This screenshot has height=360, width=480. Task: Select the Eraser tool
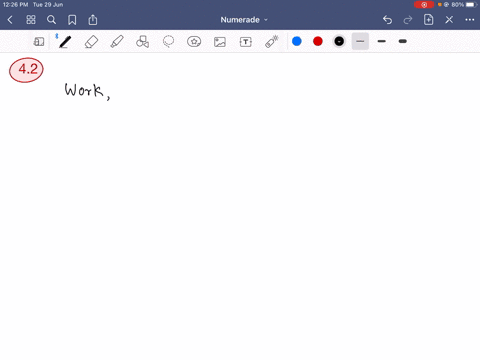tap(91, 42)
